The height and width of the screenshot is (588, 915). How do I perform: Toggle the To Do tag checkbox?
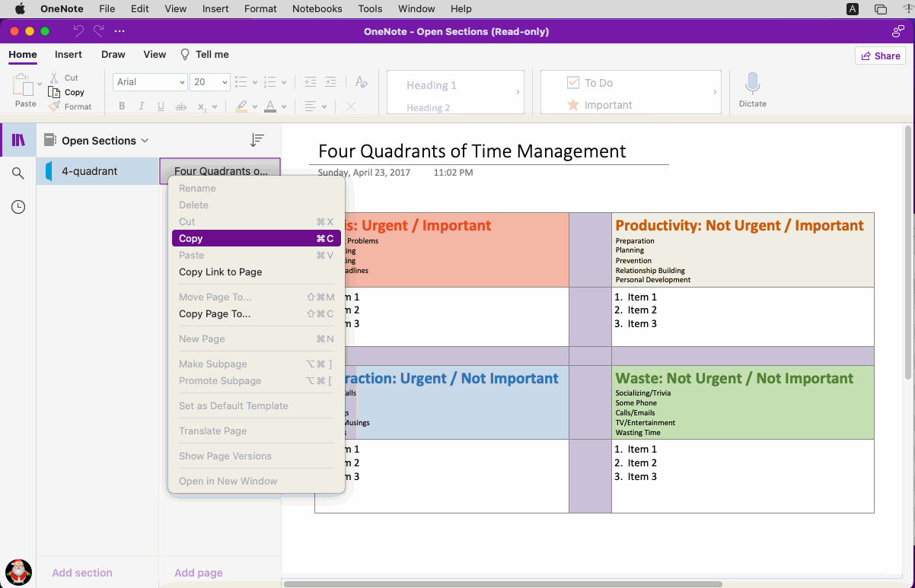pyautogui.click(x=573, y=83)
